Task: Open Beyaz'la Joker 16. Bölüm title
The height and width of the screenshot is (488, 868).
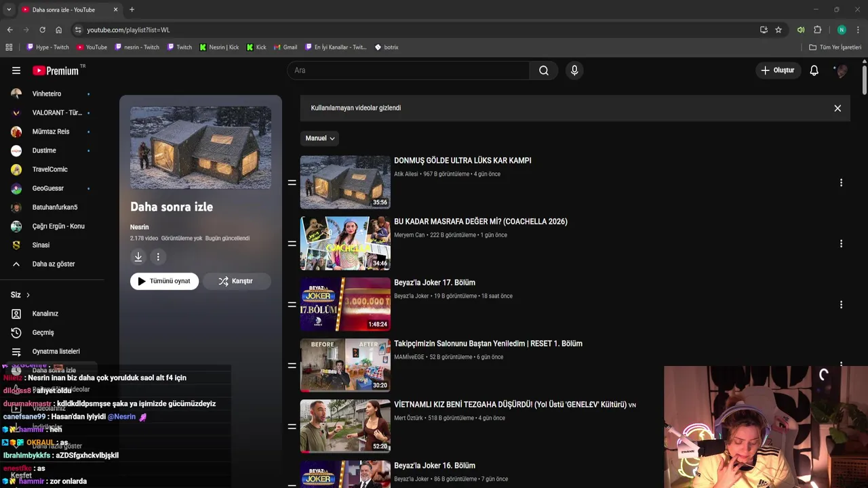Action: click(x=435, y=466)
